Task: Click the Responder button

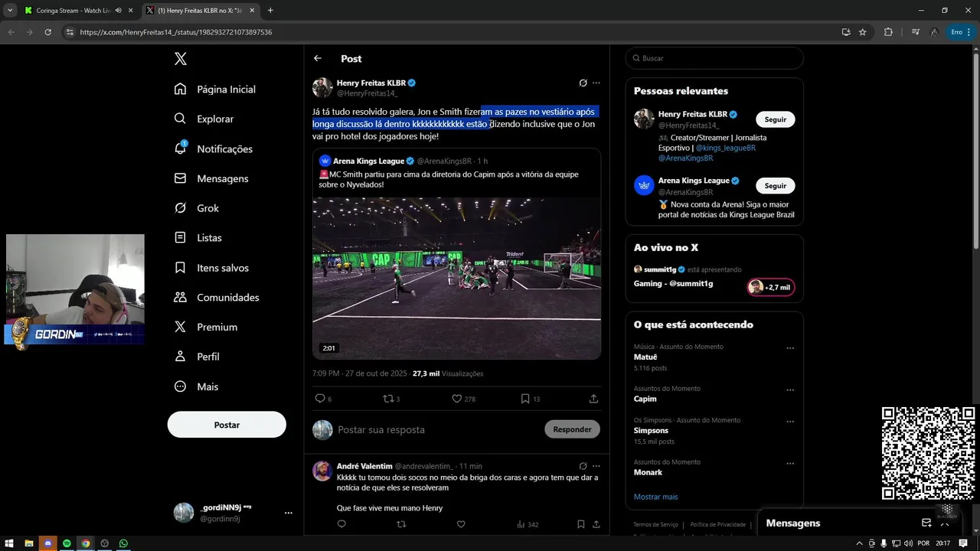Action: pyautogui.click(x=572, y=429)
